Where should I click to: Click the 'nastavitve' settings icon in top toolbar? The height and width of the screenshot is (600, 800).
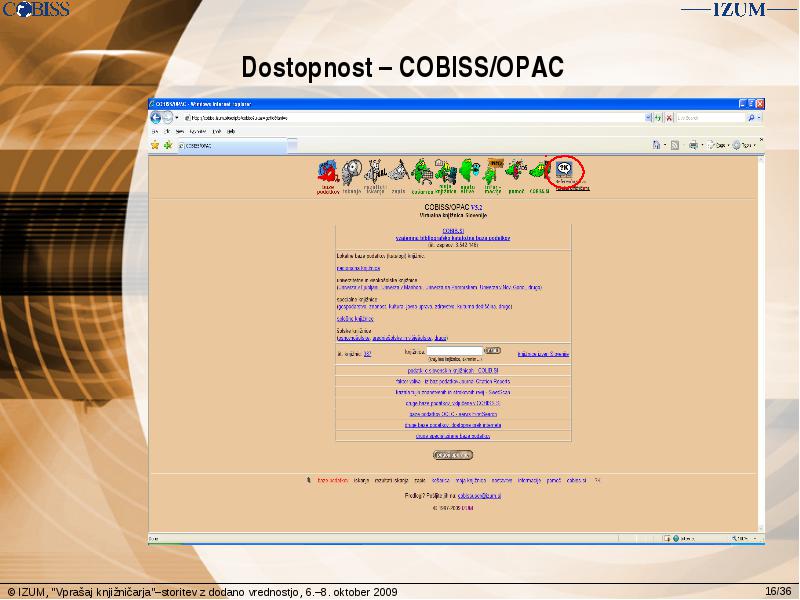[x=468, y=177]
